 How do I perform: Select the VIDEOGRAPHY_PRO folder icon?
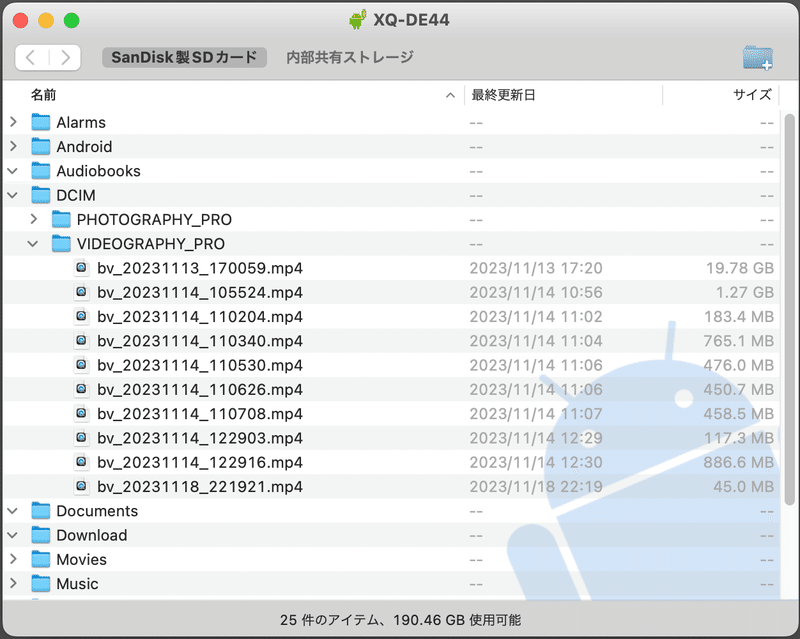61,243
